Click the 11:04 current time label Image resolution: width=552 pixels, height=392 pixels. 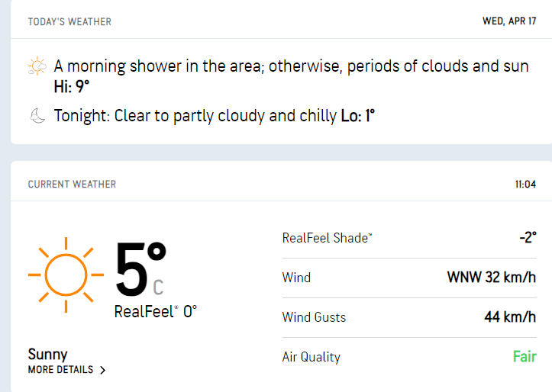525,185
